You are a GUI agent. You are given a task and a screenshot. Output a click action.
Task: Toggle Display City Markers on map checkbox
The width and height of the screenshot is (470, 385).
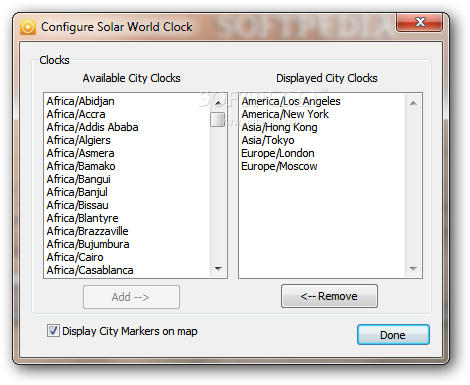pyautogui.click(x=53, y=331)
